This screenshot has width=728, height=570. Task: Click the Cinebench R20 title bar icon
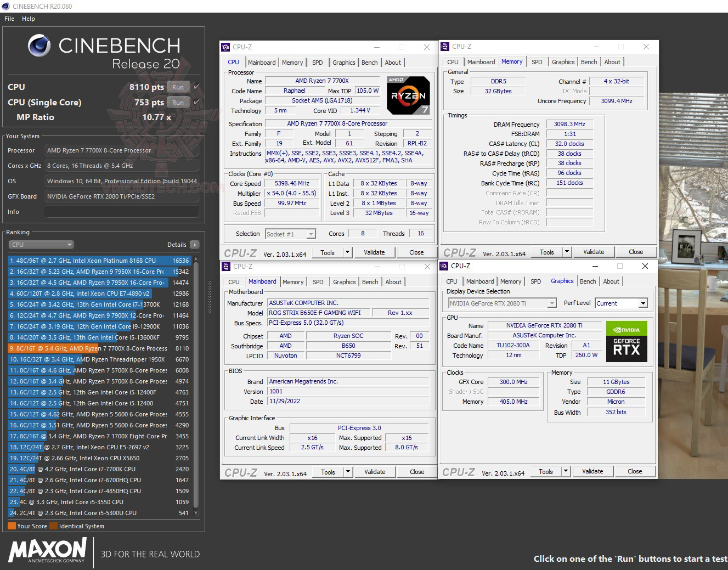pos(5,6)
